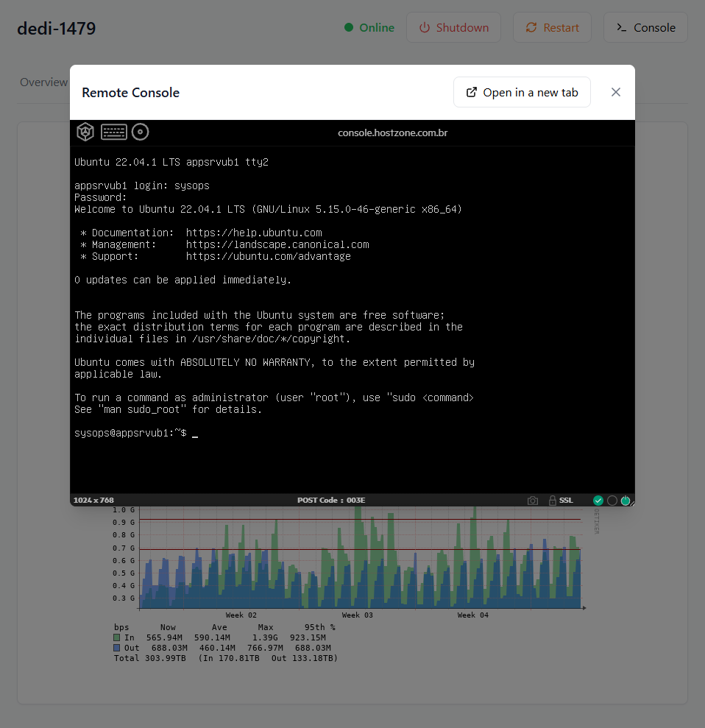Click the terminal prompt cursor line
Viewport: 705px width, 728px height.
(136, 433)
